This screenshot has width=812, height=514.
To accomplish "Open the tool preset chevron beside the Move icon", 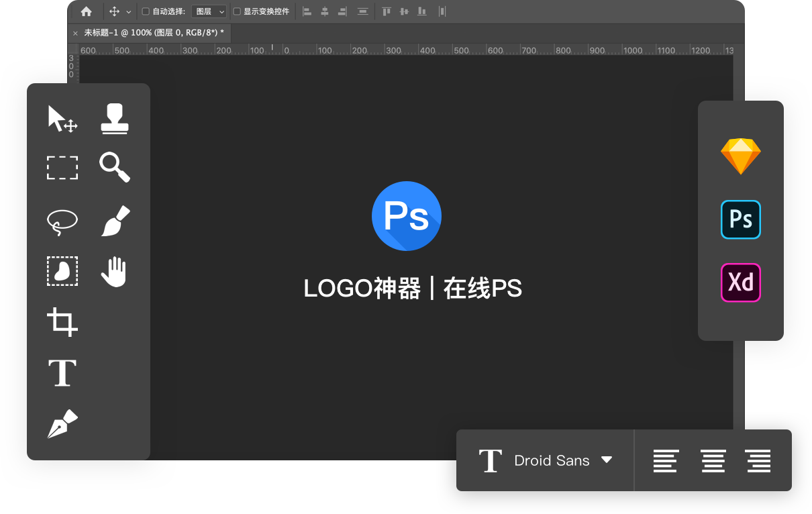I will [129, 12].
